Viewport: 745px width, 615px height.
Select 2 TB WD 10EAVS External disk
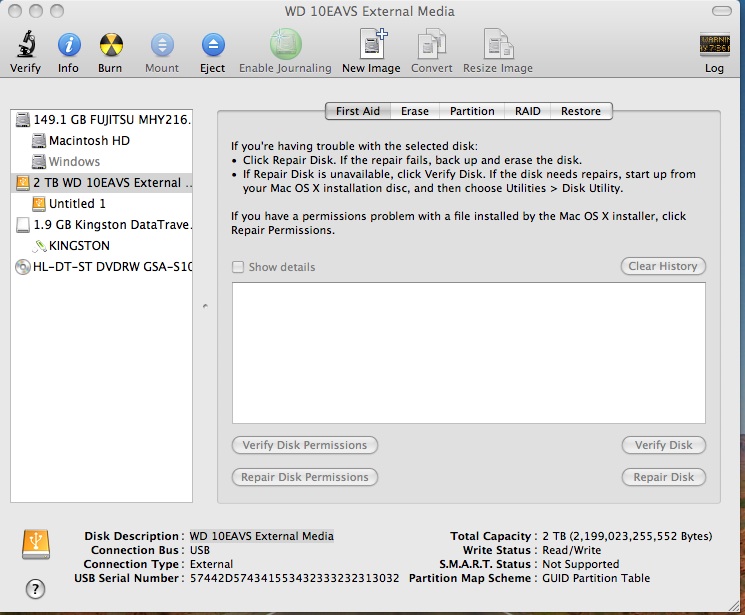[x=102, y=183]
